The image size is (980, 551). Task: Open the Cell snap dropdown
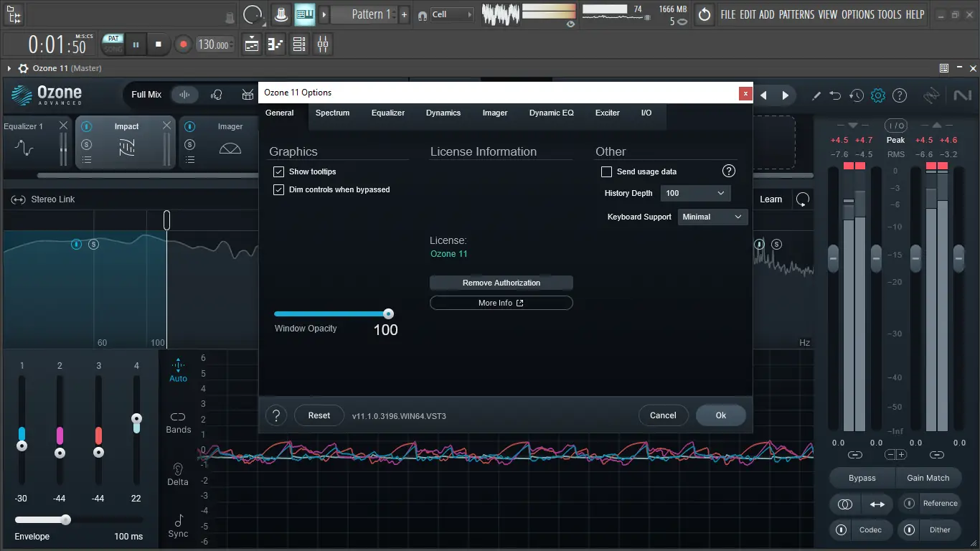click(x=452, y=14)
